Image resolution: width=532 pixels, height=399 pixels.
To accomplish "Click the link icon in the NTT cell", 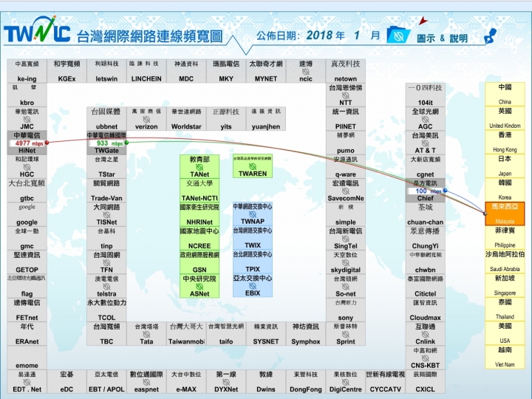I will [x=345, y=95].
